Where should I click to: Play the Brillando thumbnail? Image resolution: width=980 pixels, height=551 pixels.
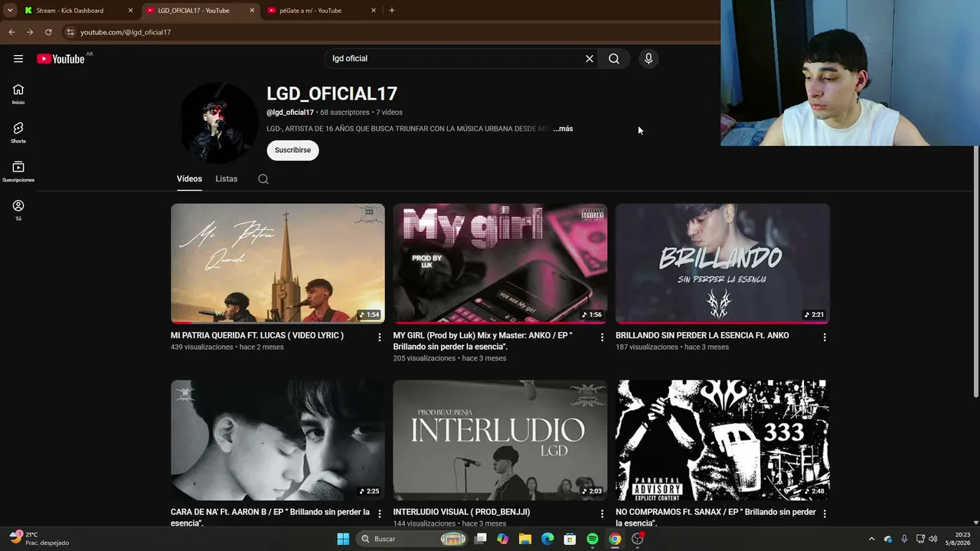tap(723, 263)
